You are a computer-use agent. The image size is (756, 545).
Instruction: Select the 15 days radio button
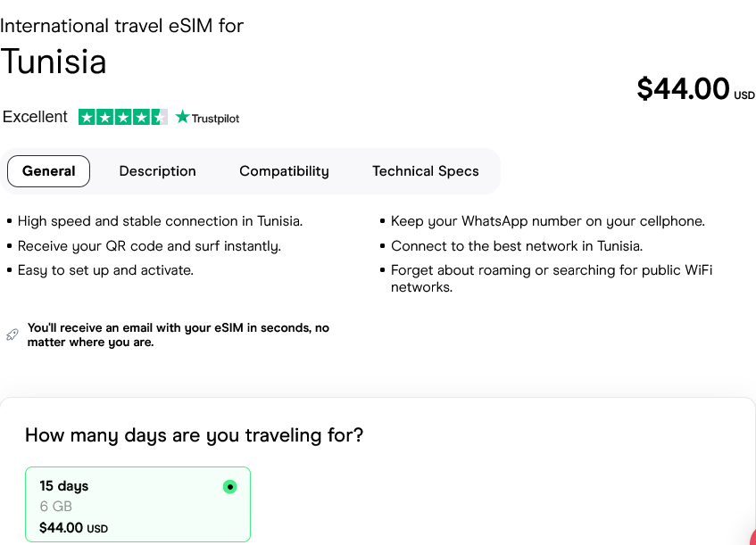coord(230,487)
